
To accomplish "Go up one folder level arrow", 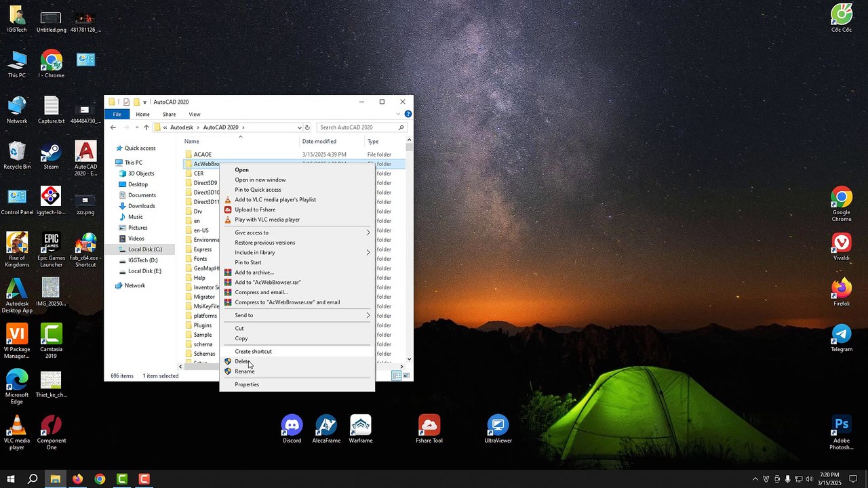I will pyautogui.click(x=146, y=127).
